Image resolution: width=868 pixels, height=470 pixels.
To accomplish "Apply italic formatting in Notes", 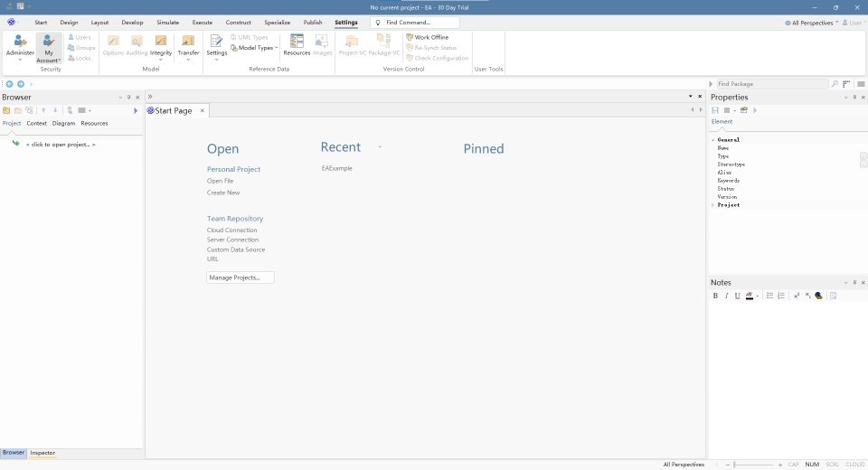I will coord(726,296).
